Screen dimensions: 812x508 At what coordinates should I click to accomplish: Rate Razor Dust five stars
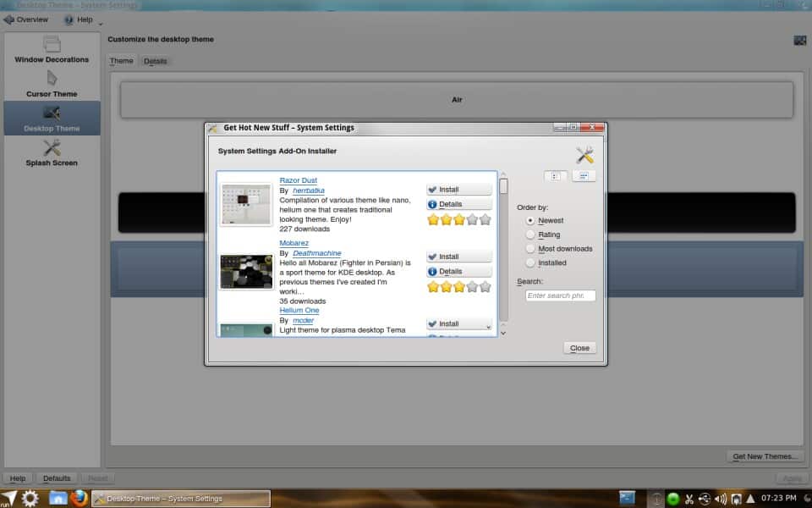coord(486,220)
